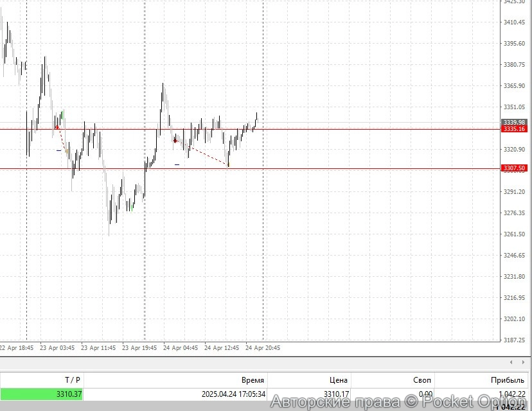Click the 24 Apr 20:45 time axis label
This screenshot has width=532, height=411.
(x=263, y=347)
